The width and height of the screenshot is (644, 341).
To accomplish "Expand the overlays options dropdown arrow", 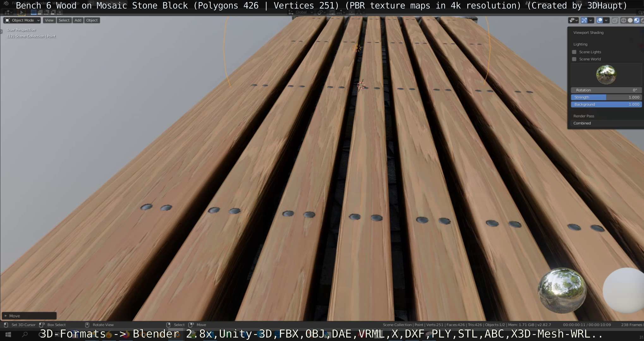I will pos(606,20).
